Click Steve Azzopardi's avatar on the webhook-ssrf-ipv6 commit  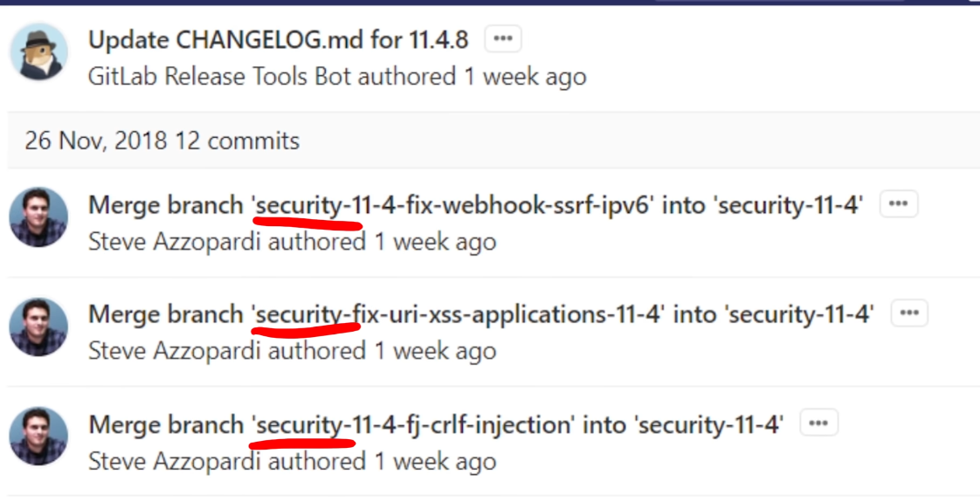click(x=38, y=217)
